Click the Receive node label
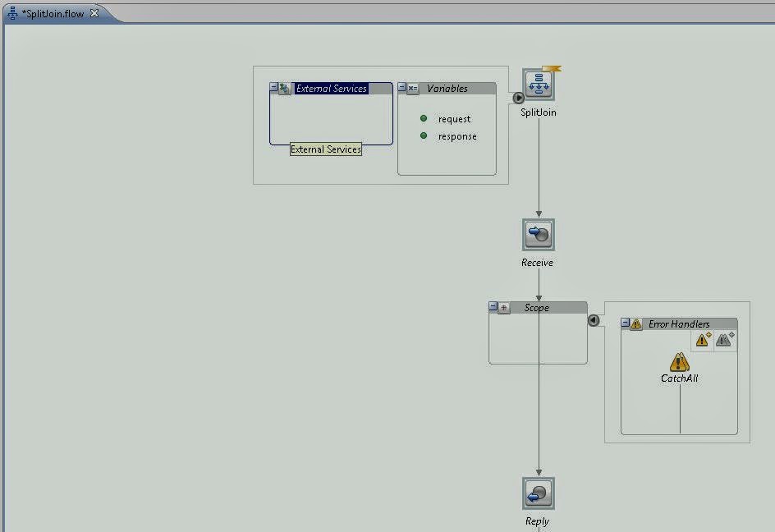The height and width of the screenshot is (532, 775). click(x=537, y=263)
